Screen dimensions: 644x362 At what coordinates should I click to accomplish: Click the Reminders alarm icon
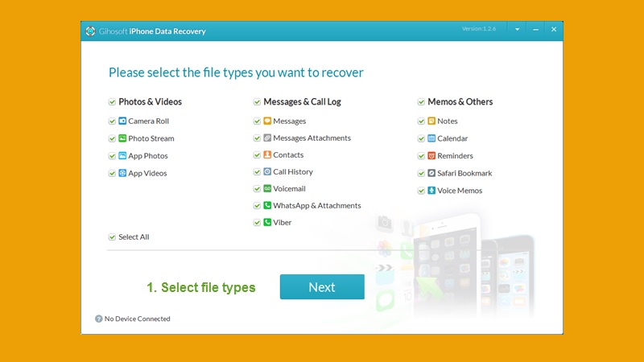(x=431, y=155)
